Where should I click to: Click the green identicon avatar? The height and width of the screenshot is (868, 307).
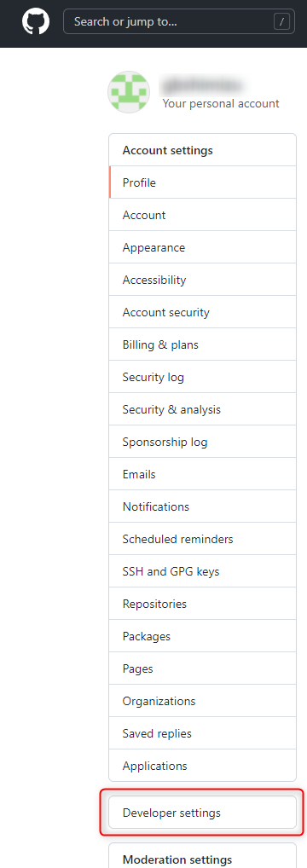pos(129,92)
